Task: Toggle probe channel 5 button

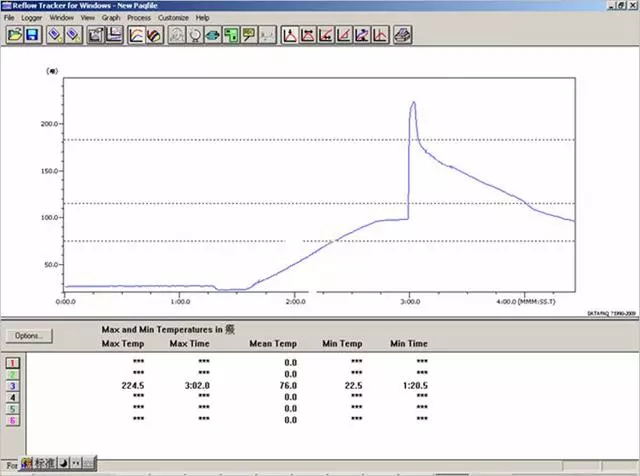Action: pos(13,409)
